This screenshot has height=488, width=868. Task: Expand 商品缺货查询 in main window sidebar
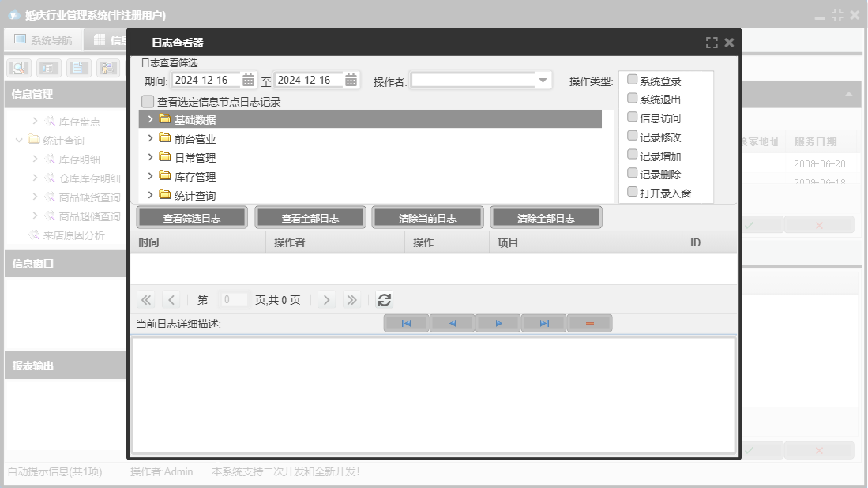point(35,197)
